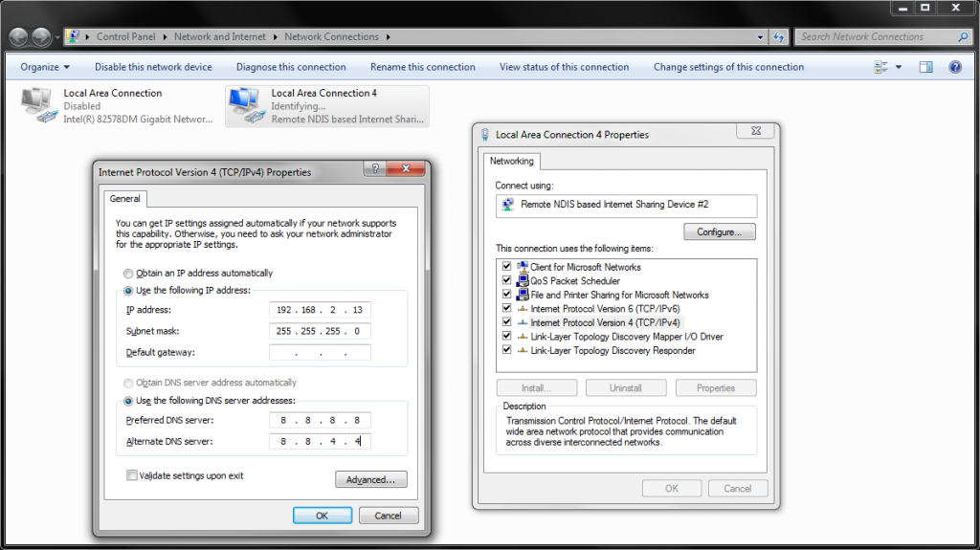Select the Local Area Connection adapter icon
Screen dimensions: 980x550
coord(39,105)
